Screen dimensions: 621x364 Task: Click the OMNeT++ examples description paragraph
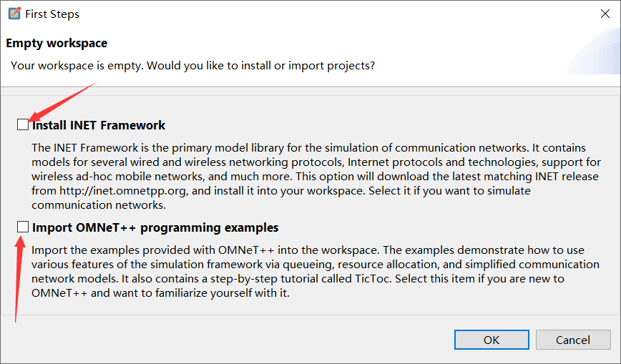coord(308,271)
